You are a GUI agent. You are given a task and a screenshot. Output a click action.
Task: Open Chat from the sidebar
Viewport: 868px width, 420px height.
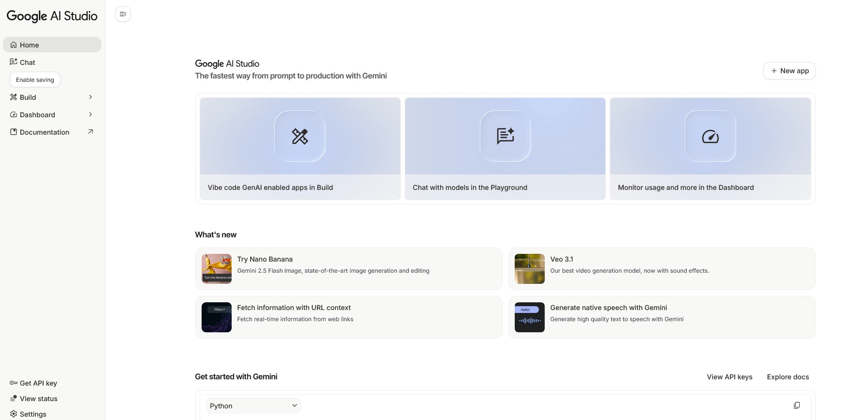click(27, 62)
